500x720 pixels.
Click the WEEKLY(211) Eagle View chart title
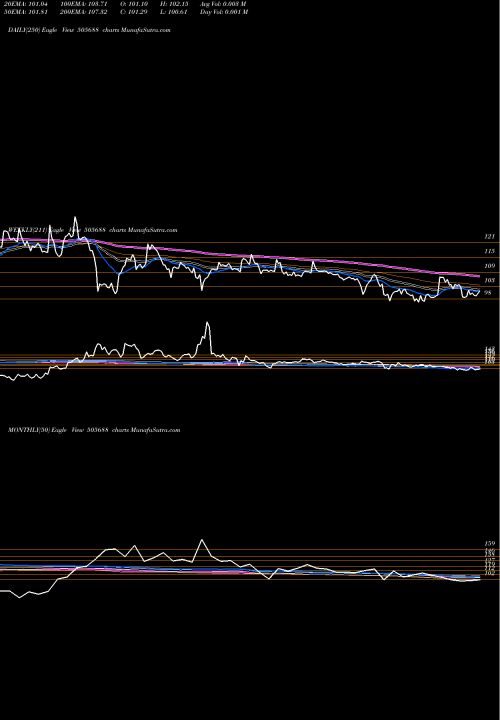pyautogui.click(x=92, y=230)
